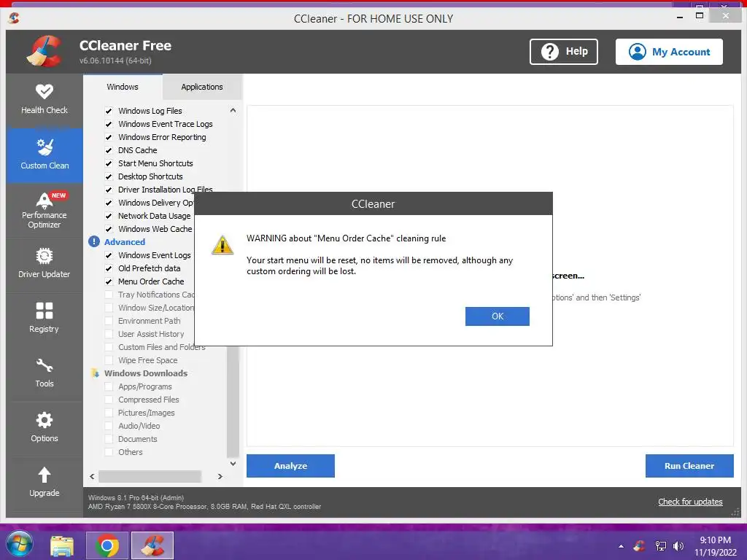Show hidden tray icons arrow
This screenshot has height=560, width=747.
(621, 546)
